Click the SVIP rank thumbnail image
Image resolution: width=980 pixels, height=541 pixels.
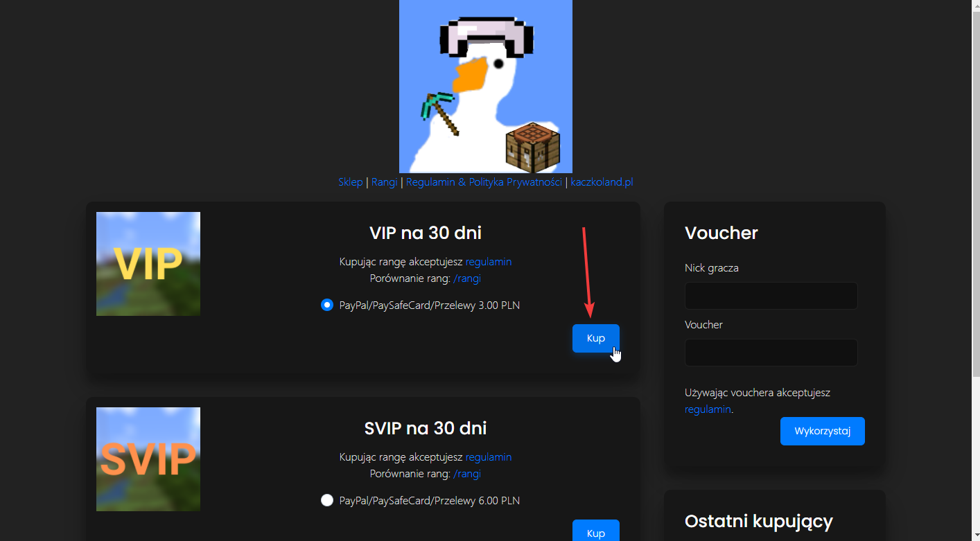point(148,459)
